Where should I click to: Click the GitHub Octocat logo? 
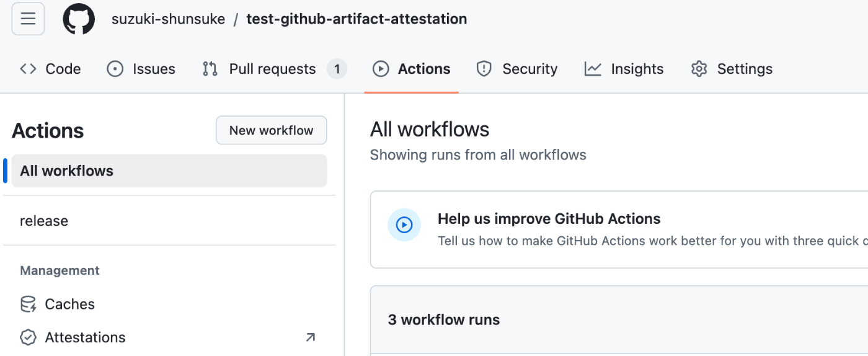click(x=79, y=19)
